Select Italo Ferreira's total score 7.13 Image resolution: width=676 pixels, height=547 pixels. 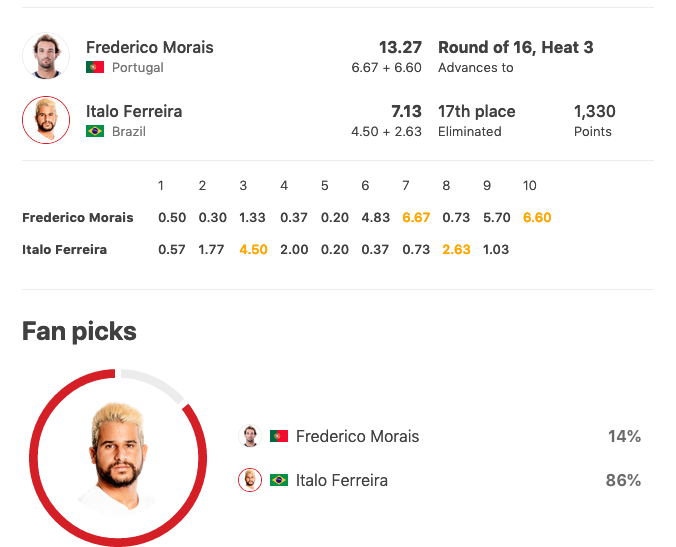406,111
